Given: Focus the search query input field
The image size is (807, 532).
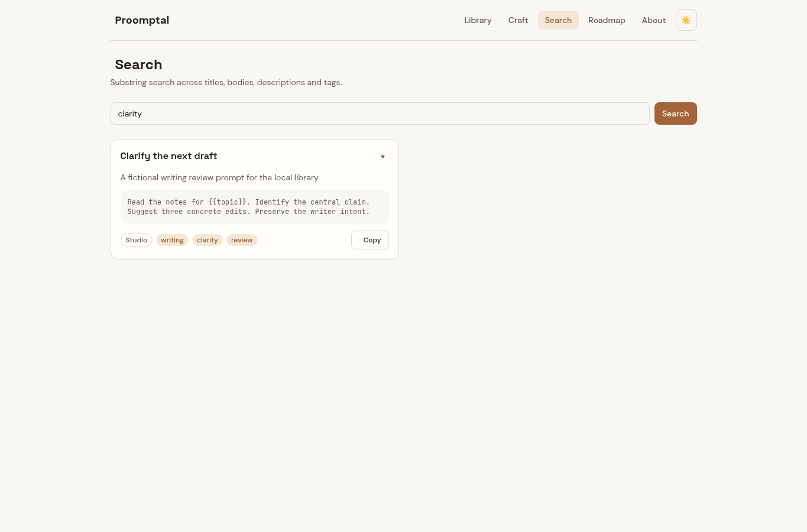Looking at the screenshot, I should click(380, 113).
